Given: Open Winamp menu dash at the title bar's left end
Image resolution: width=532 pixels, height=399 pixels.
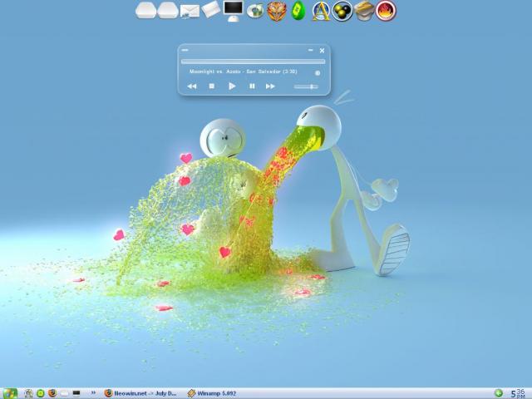Looking at the screenshot, I should coord(185,50).
